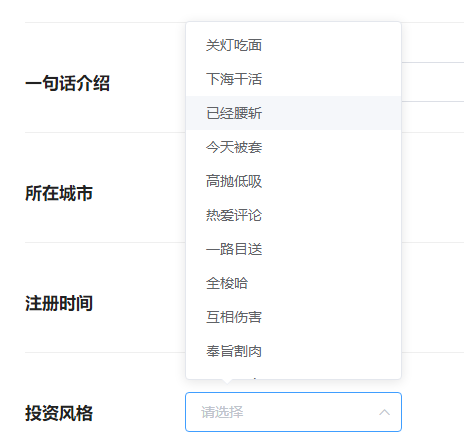Click the 一句话介绍 field label

coord(67,83)
